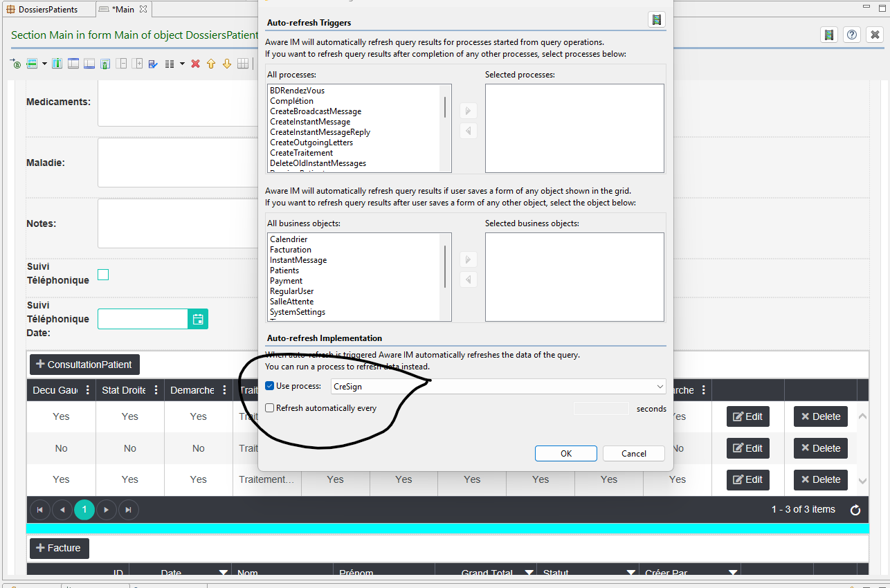Viewport: 890px width, 588px height.
Task: Click the Suivi Téléphonique Date input field
Action: coord(143,319)
